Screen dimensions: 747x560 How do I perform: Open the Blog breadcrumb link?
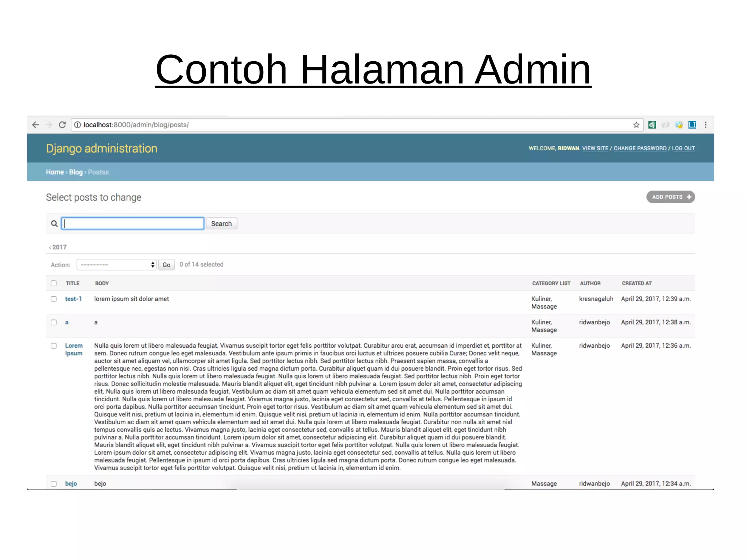(x=76, y=172)
